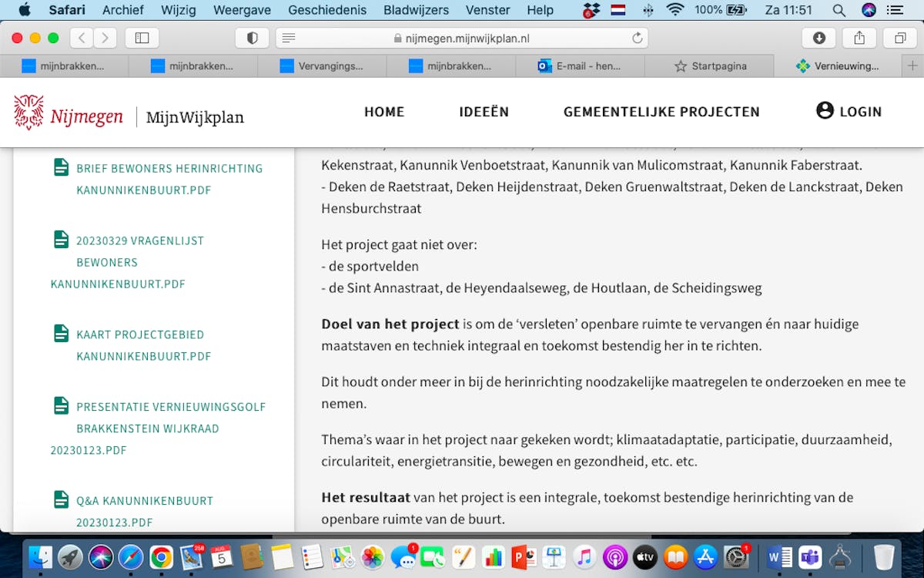This screenshot has height=578, width=924.
Task: Switch to the Startpagina tab
Action: [x=709, y=66]
